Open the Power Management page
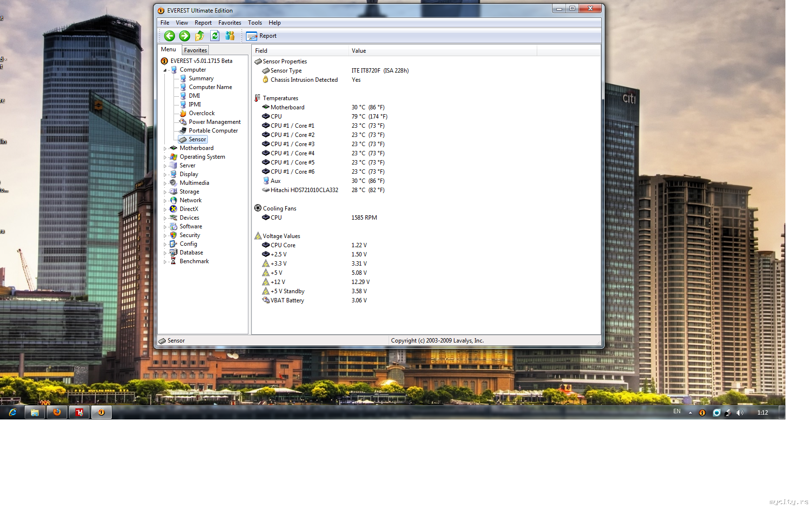 coord(215,122)
